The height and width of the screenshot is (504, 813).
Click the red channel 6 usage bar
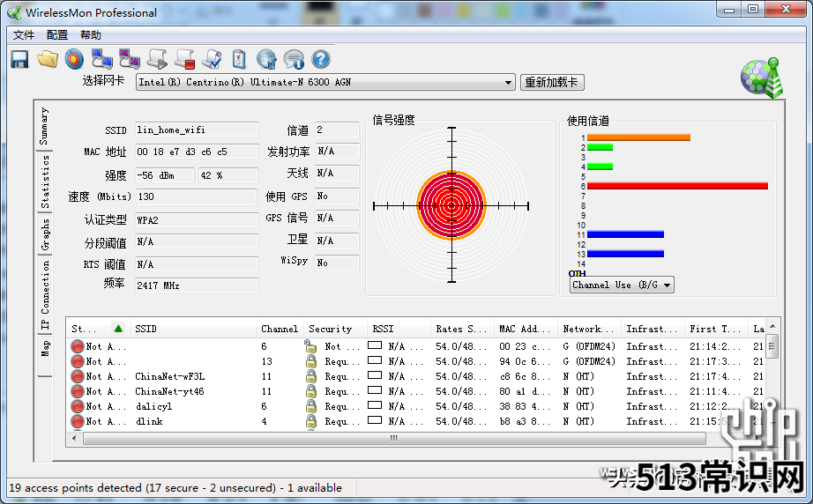677,186
